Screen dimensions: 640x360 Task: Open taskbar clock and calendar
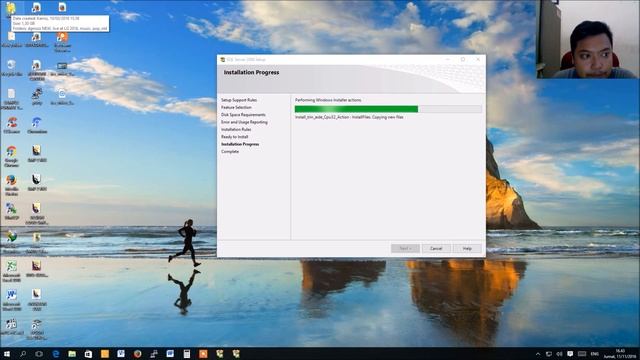(620, 354)
